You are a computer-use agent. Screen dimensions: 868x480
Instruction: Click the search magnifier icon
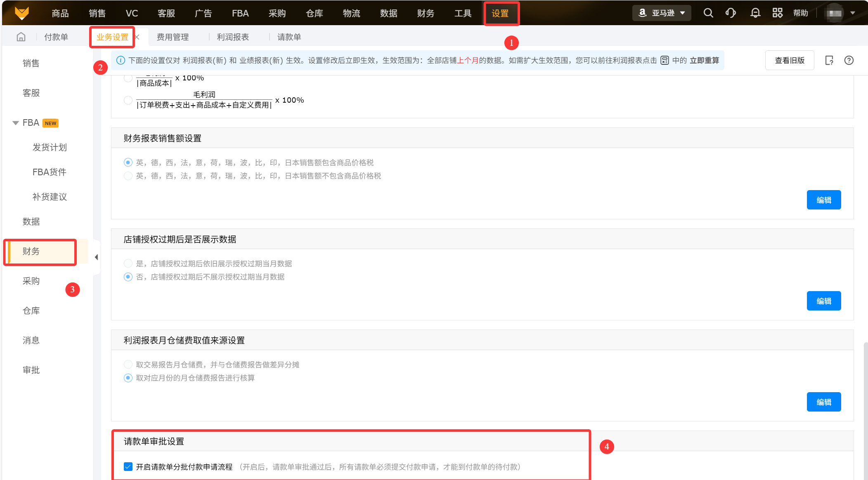click(x=708, y=13)
